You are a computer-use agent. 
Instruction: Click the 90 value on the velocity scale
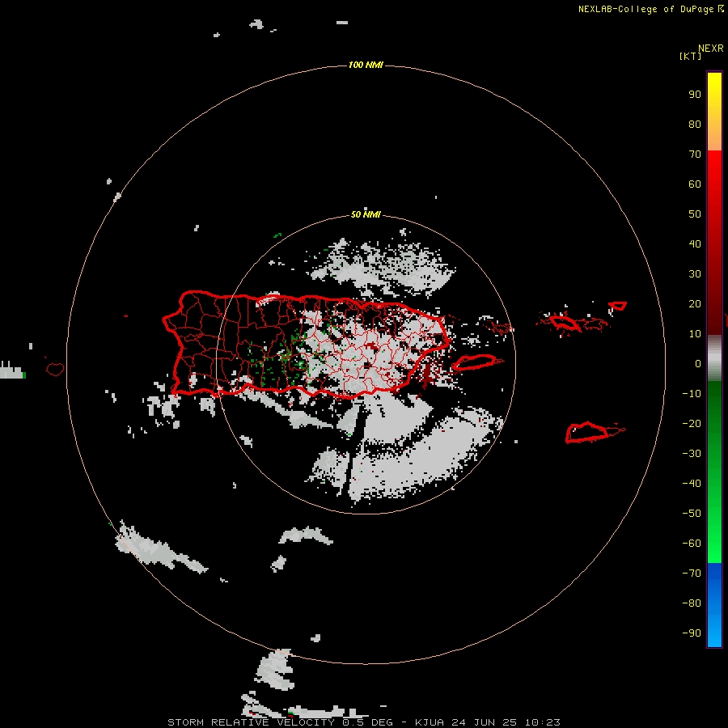pos(695,95)
